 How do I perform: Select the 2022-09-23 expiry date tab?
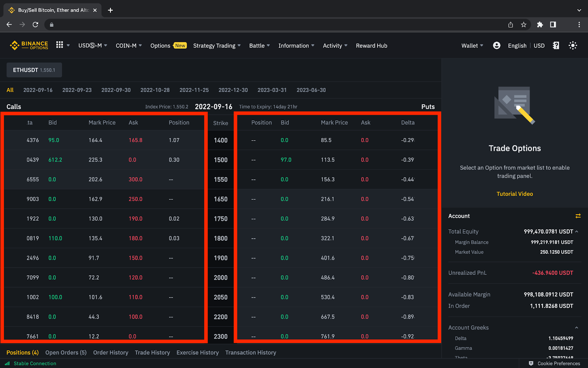tap(77, 90)
